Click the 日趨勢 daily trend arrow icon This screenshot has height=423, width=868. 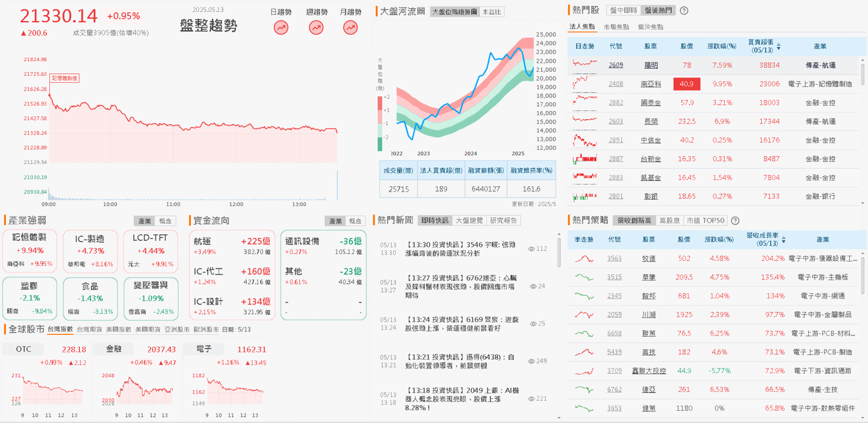(281, 27)
